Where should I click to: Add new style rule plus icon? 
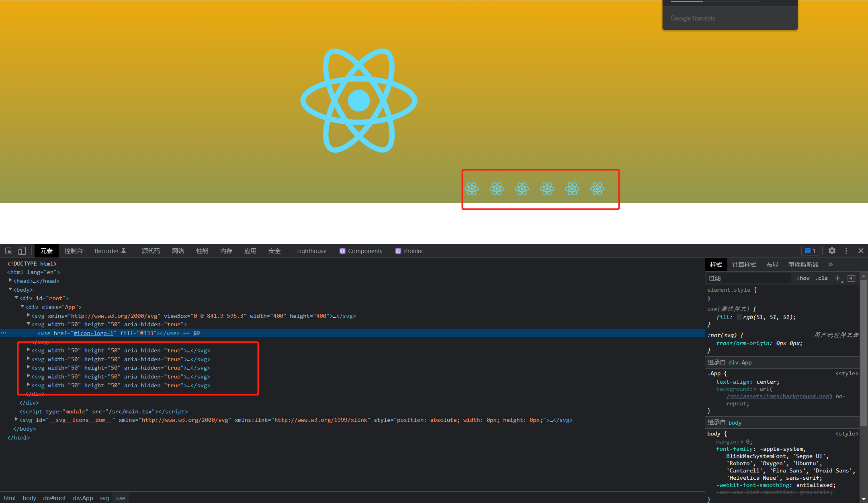pyautogui.click(x=838, y=278)
